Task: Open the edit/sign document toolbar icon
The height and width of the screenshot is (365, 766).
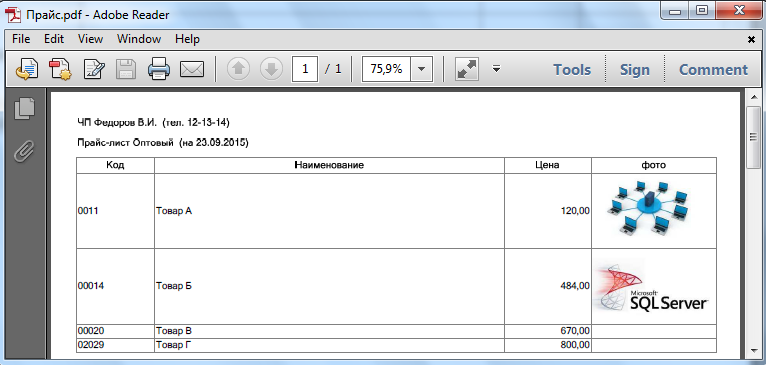Action: pyautogui.click(x=93, y=69)
